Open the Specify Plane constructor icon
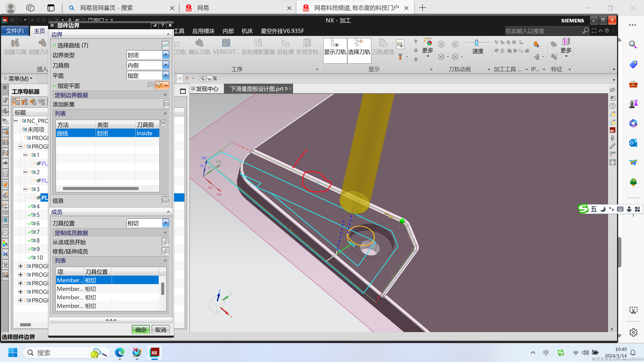This screenshot has height=362, width=644. coord(159,85)
